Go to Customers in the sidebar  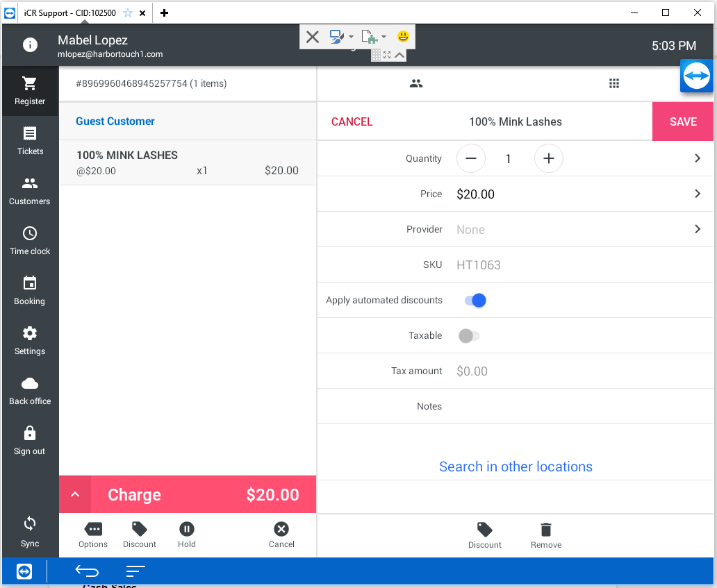point(30,190)
